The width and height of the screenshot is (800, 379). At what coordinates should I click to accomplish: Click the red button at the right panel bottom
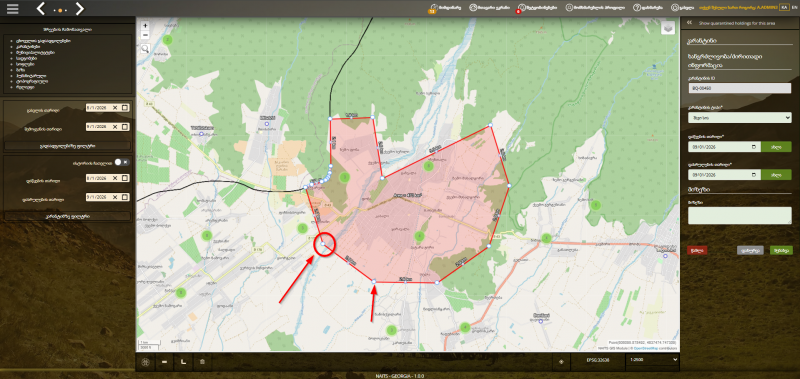[697, 250]
